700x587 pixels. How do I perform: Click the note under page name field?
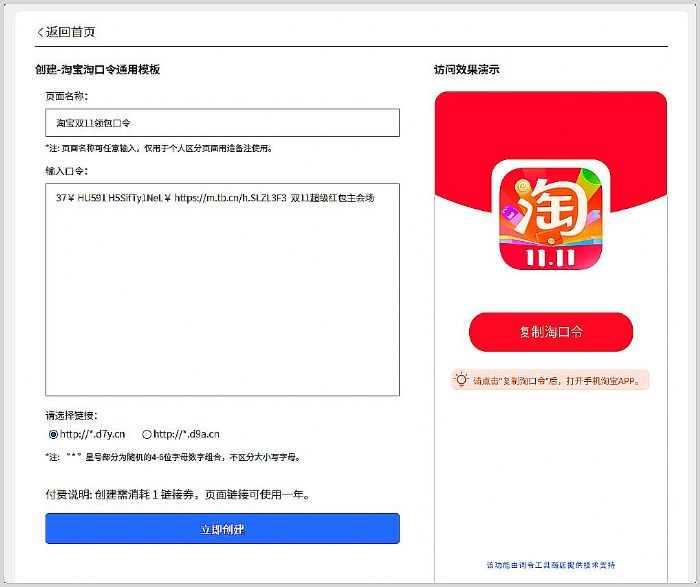coord(159,148)
